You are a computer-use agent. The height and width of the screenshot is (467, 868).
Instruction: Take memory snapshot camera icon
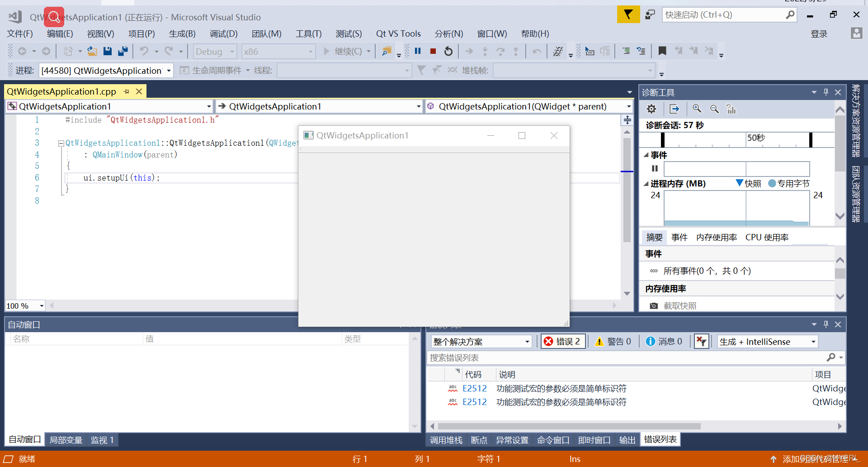point(654,306)
